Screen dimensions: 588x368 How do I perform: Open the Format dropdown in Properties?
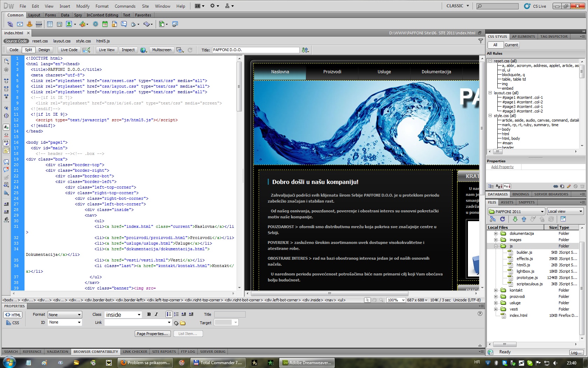tap(65, 315)
